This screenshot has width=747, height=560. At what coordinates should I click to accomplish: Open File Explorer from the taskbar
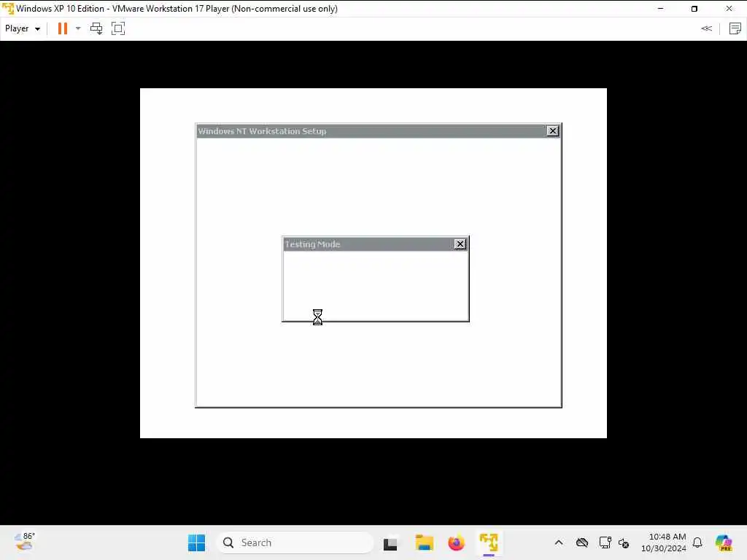tap(424, 542)
